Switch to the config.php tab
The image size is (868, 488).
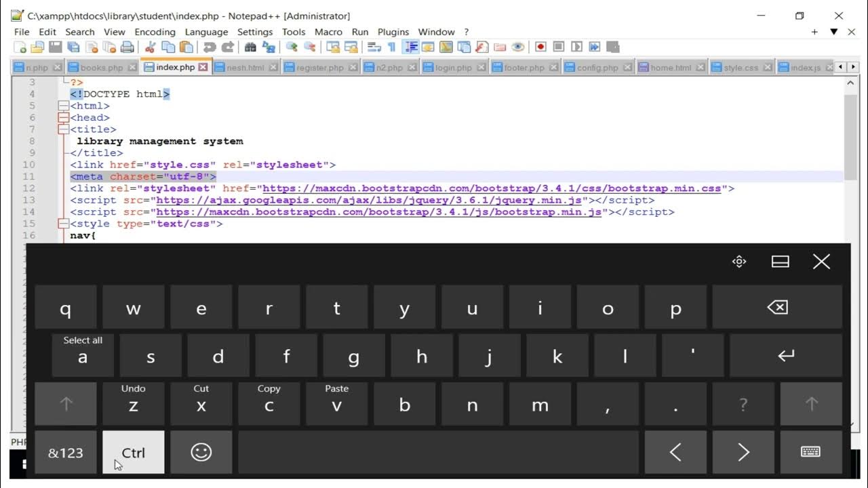597,68
